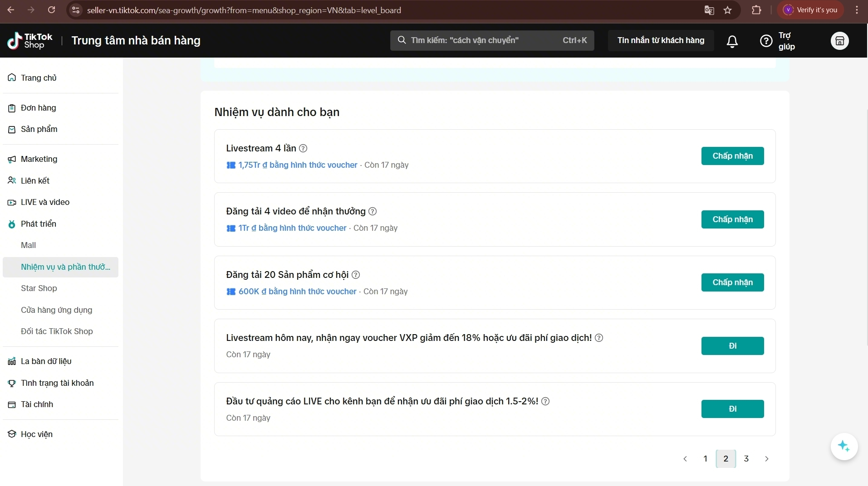Open the translate page icon
868x486 pixels.
point(709,10)
